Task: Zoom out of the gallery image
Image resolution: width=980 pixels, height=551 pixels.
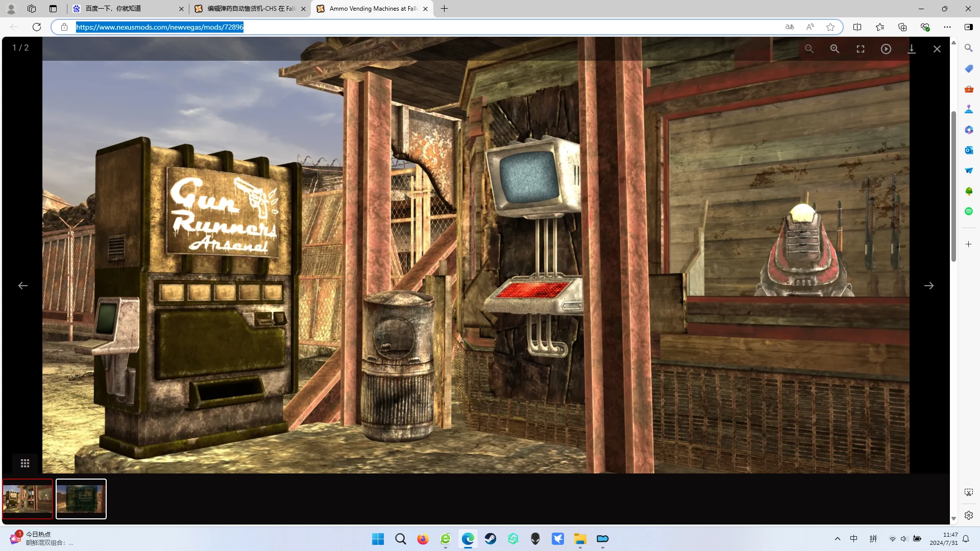Action: (809, 49)
